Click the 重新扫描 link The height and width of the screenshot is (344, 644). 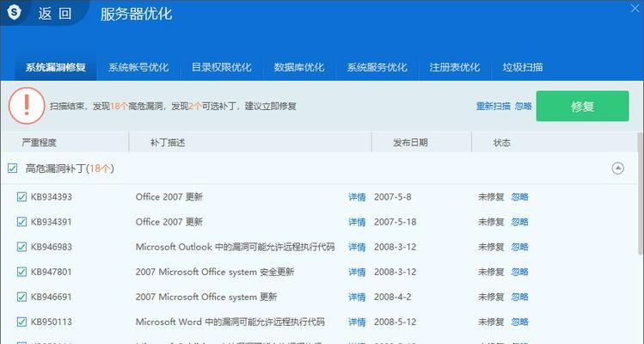point(494,106)
